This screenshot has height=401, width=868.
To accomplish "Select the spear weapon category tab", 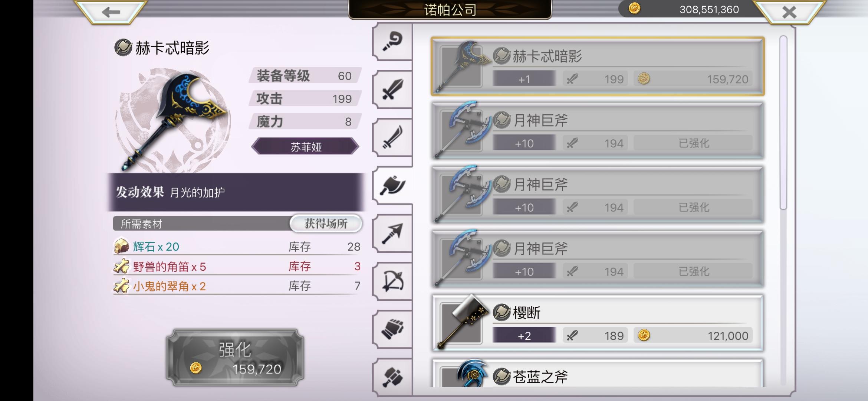I will pyautogui.click(x=392, y=234).
